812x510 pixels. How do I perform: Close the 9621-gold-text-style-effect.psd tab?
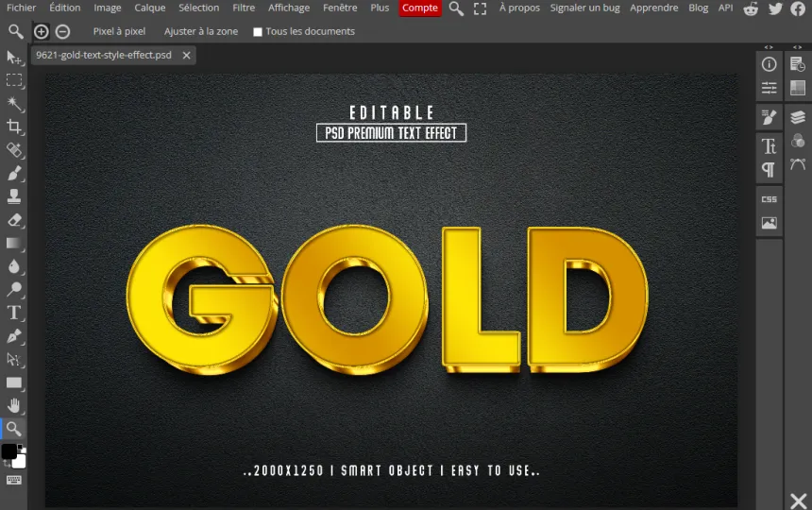[x=186, y=56]
